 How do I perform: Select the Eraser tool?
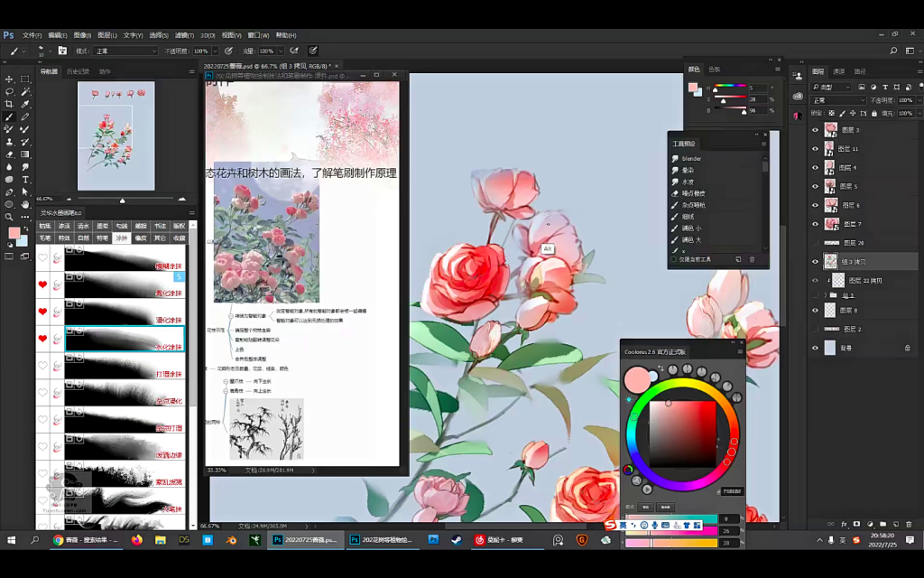pyautogui.click(x=10, y=154)
